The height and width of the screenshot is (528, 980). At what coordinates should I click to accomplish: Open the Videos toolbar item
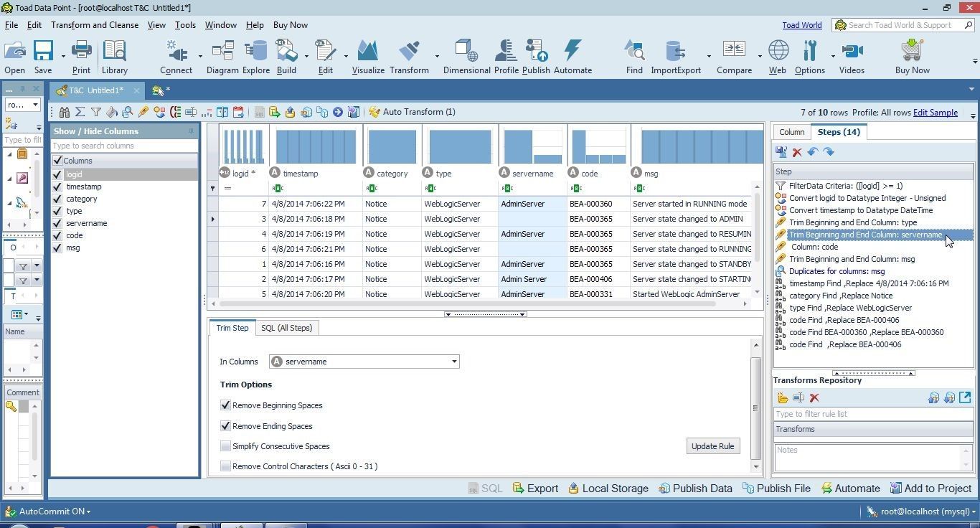click(852, 57)
